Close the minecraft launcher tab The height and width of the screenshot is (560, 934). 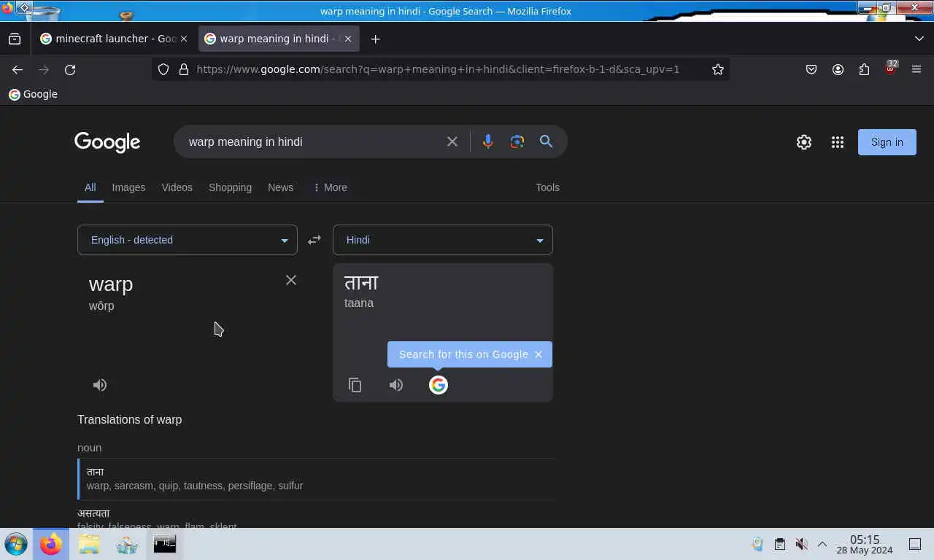pyautogui.click(x=183, y=39)
